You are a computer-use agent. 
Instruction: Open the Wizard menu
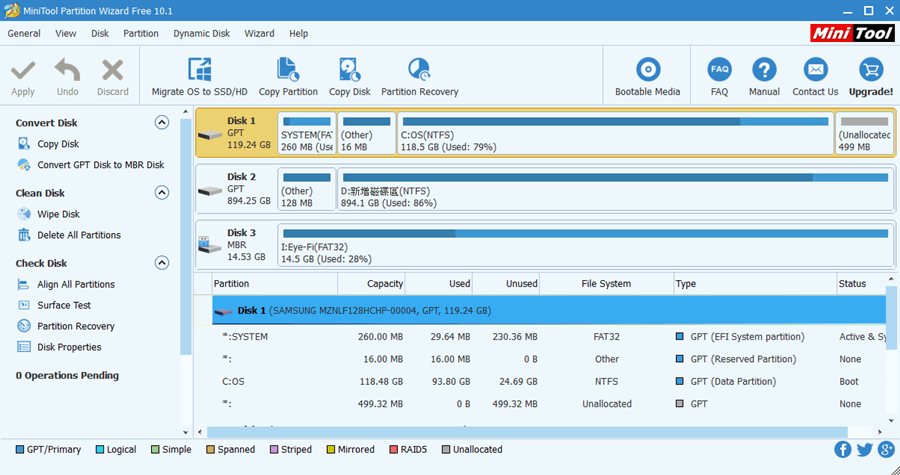click(x=259, y=33)
